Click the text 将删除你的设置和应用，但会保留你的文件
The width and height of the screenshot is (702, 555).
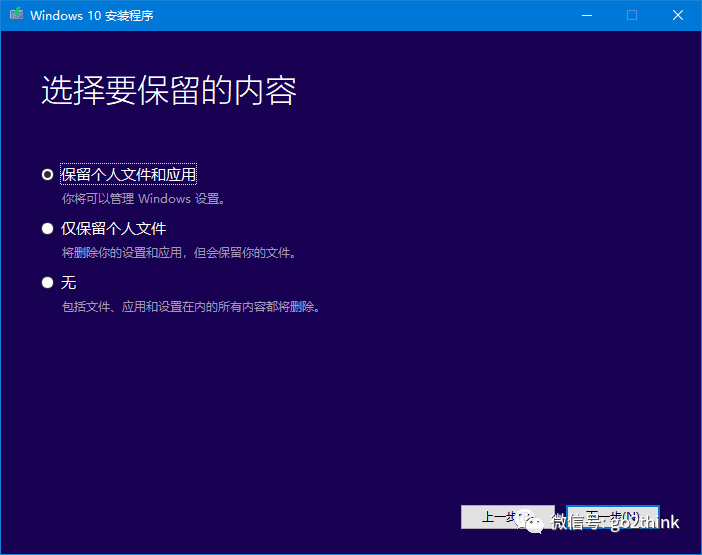(179, 253)
